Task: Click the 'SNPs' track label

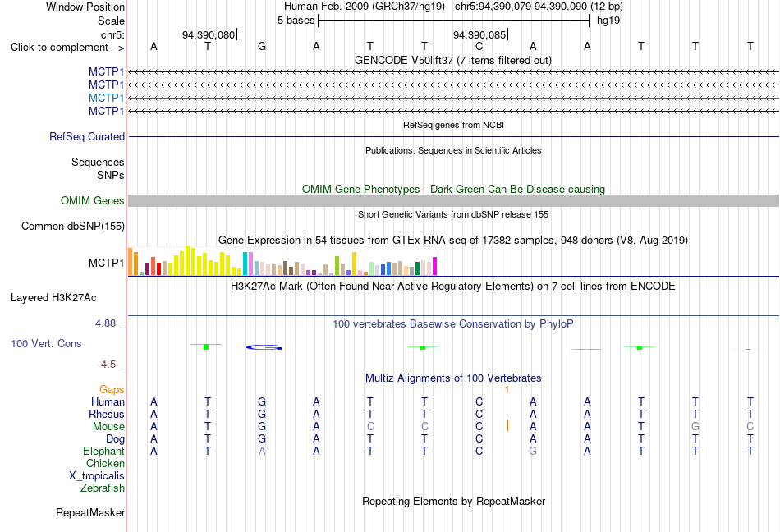Action: (111, 176)
